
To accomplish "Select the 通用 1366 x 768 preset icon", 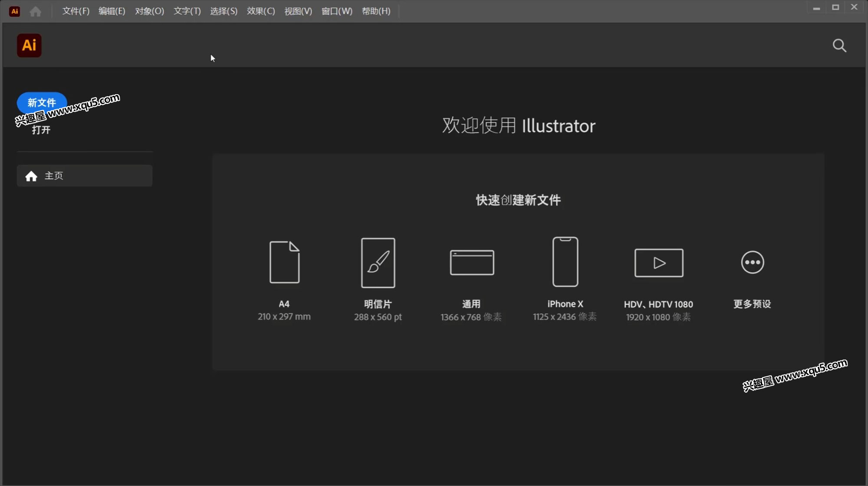I will [472, 263].
